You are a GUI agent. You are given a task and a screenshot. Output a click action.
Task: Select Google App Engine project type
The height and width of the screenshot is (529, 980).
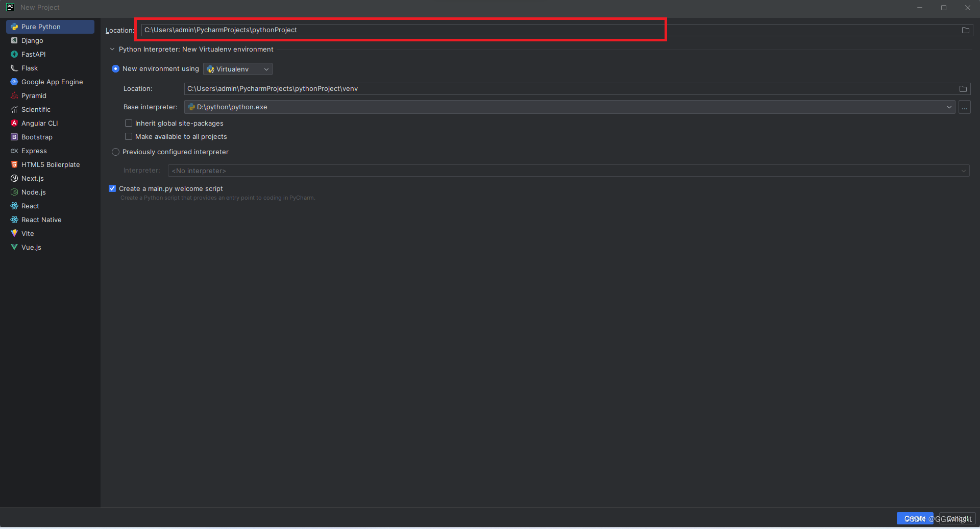50,82
